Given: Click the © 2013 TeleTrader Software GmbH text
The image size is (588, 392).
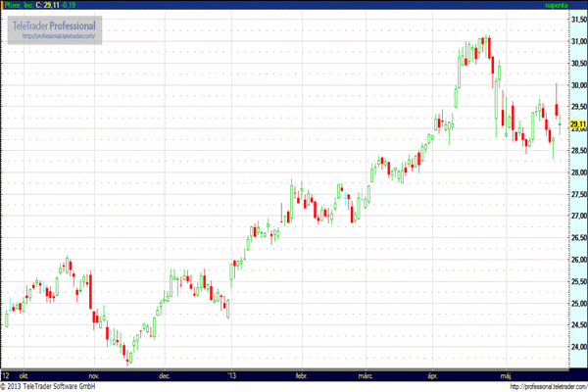Looking at the screenshot, I should click(x=49, y=386).
